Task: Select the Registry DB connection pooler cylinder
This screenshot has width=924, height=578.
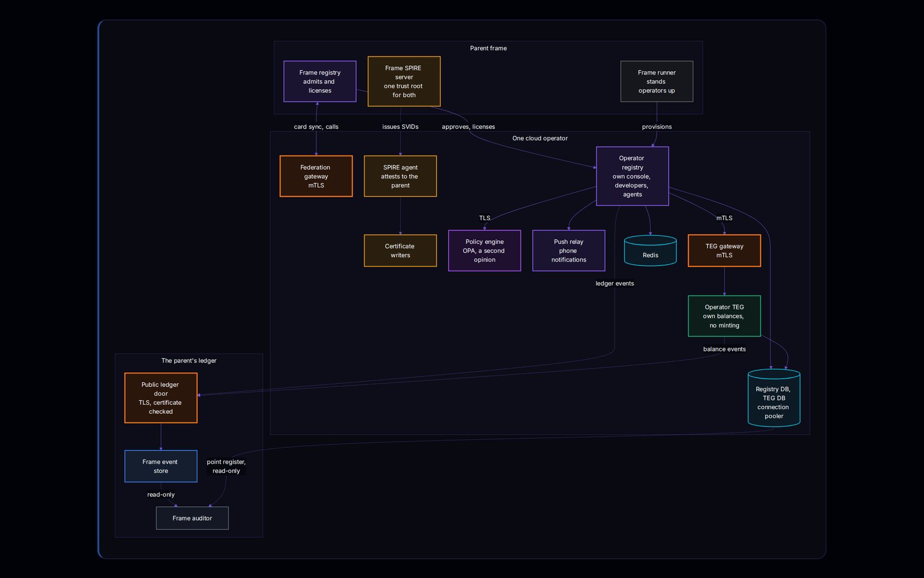Action: pyautogui.click(x=774, y=398)
